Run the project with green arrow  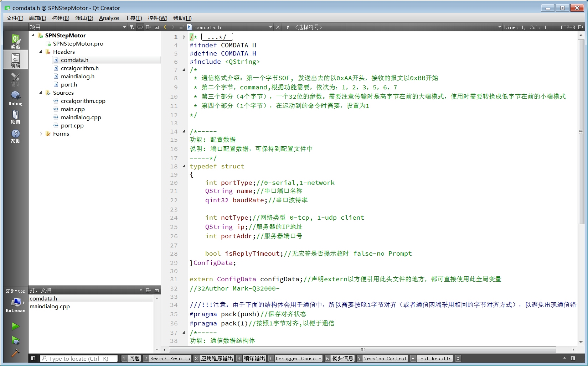[15, 326]
